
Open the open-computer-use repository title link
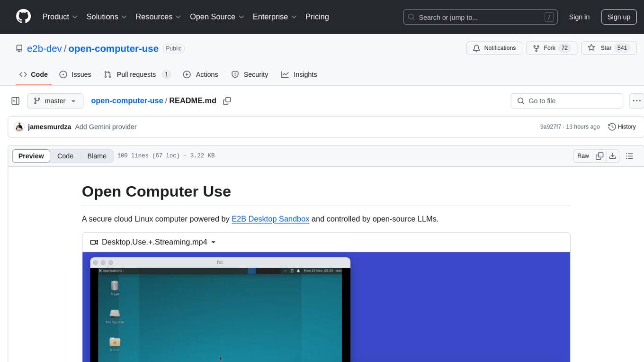click(113, 48)
